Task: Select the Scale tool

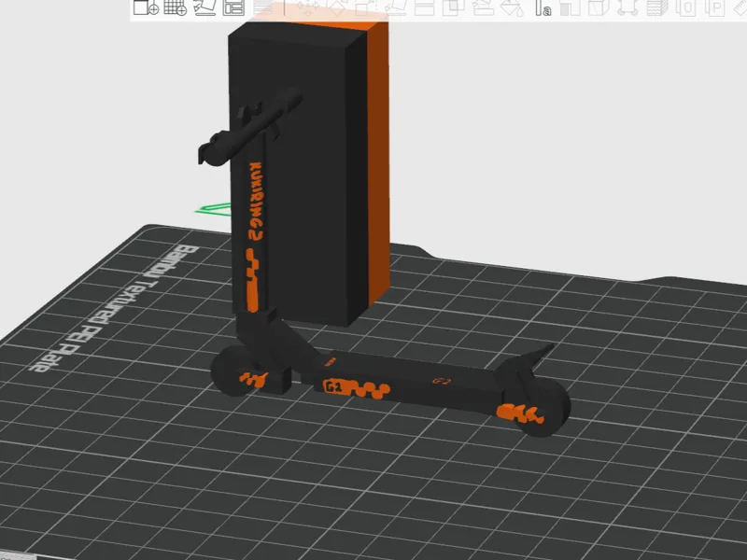Action: 366,7
